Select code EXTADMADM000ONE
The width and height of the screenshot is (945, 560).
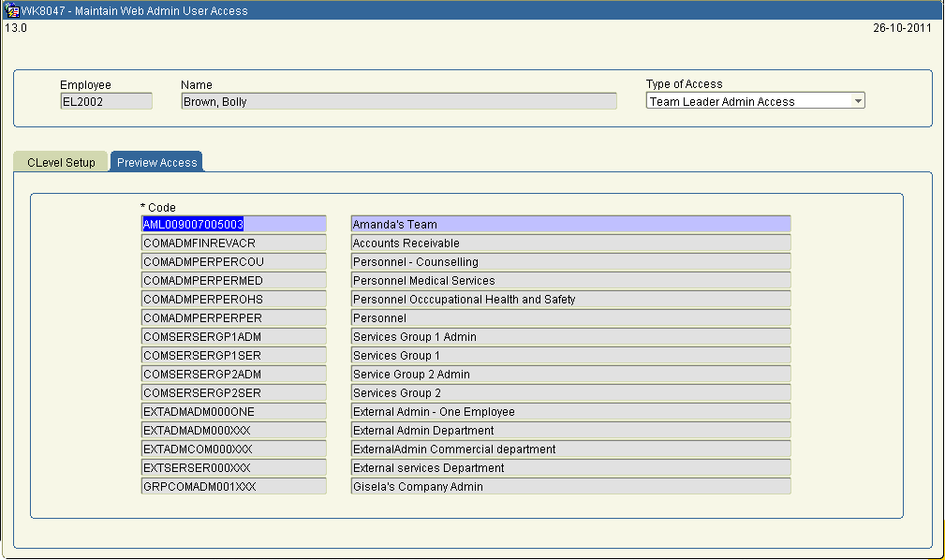click(233, 412)
